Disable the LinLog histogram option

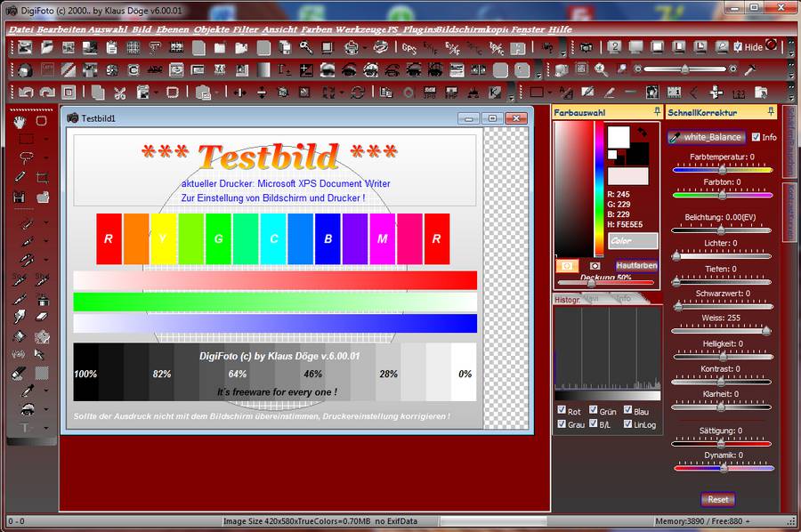click(x=628, y=424)
